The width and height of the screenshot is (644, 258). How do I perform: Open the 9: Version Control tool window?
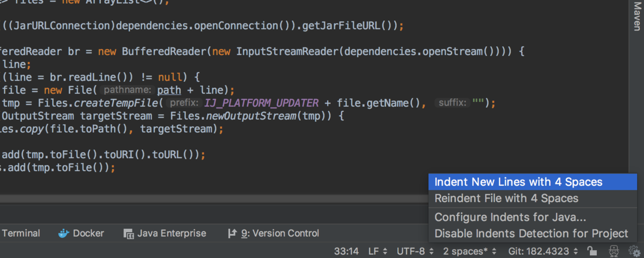pyautogui.click(x=273, y=234)
